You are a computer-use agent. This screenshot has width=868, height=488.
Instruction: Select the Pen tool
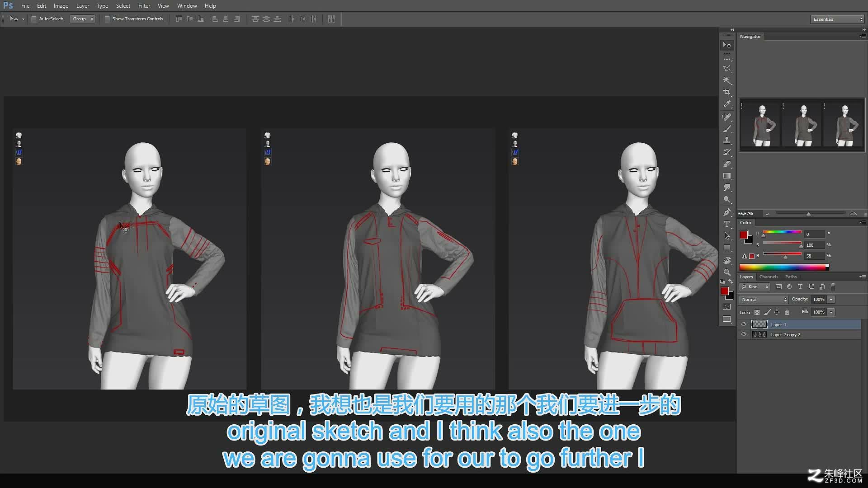click(727, 212)
